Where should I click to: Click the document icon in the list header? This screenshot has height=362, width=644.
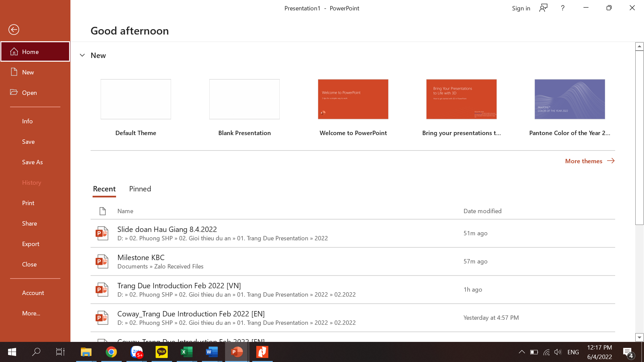[103, 211]
